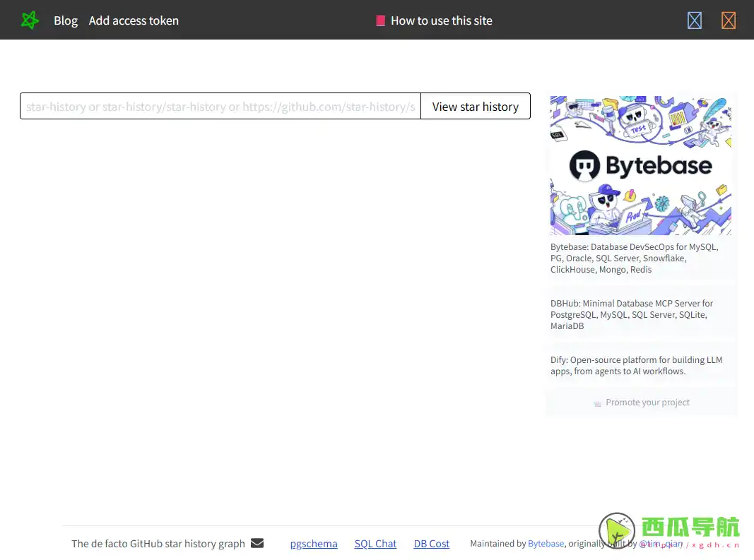The width and height of the screenshot is (754, 560).
Task: Open the Bytebase banner image
Action: pyautogui.click(x=640, y=165)
